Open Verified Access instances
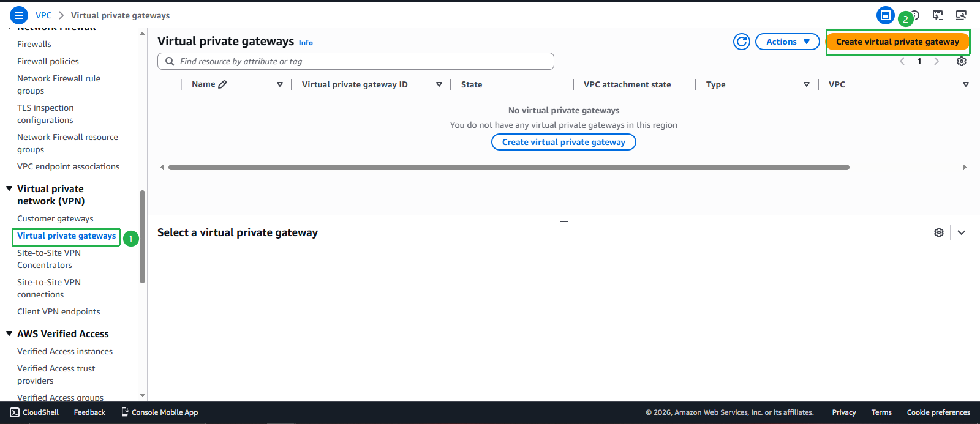This screenshot has width=980, height=424. click(65, 351)
